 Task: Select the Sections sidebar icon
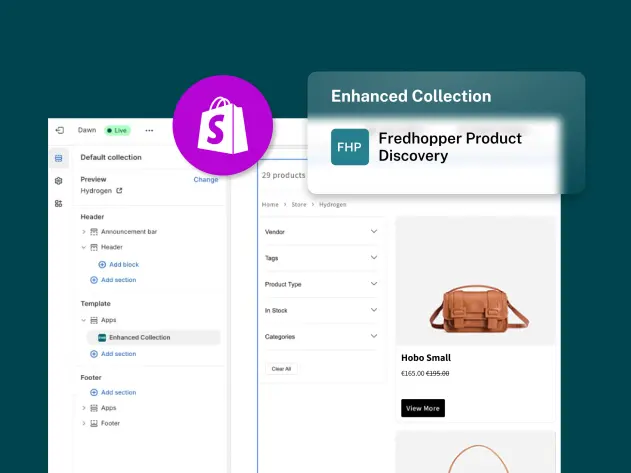(59, 158)
